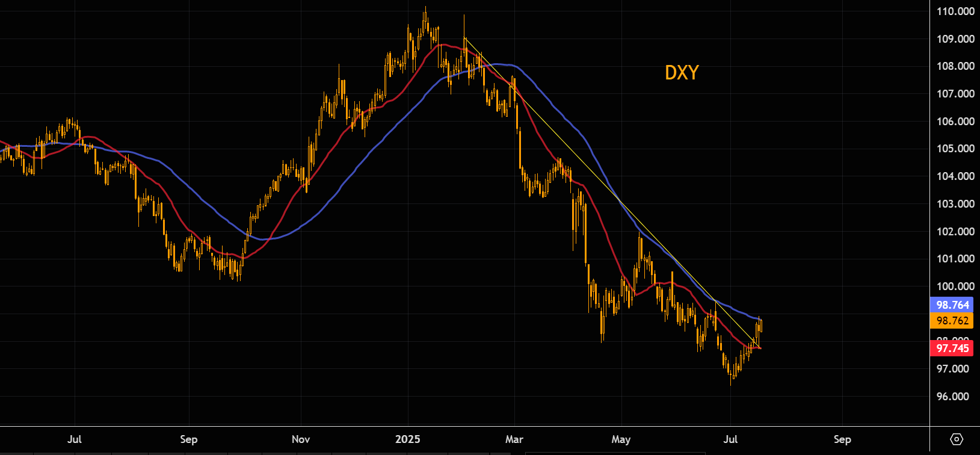Click the 102.000 price axis label
This screenshot has width=980, height=455.
point(955,232)
